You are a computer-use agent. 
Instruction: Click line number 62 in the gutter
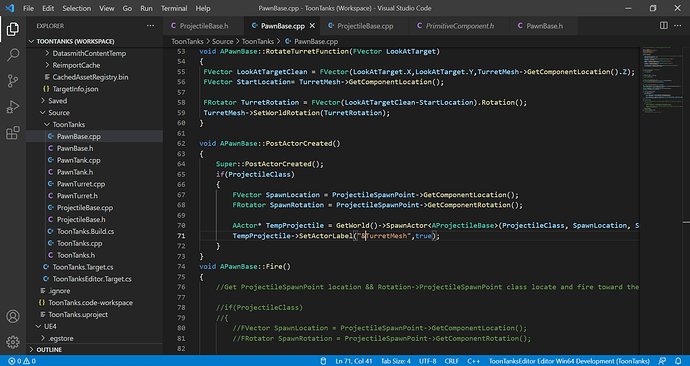click(x=181, y=143)
